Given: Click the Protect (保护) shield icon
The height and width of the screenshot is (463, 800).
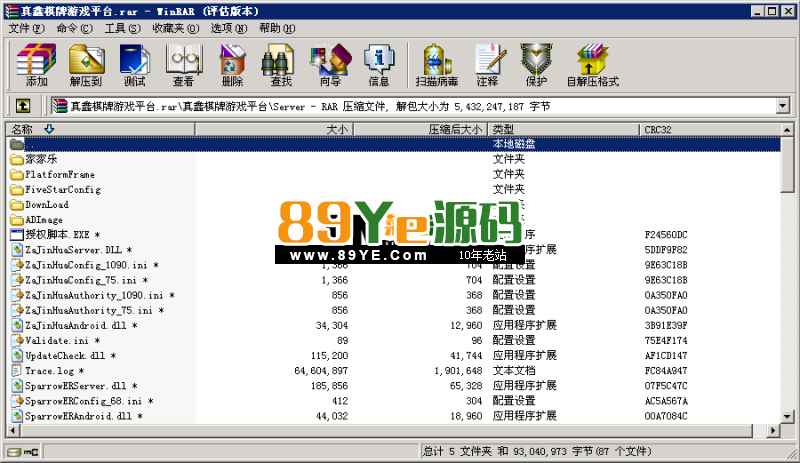Looking at the screenshot, I should [x=536, y=65].
